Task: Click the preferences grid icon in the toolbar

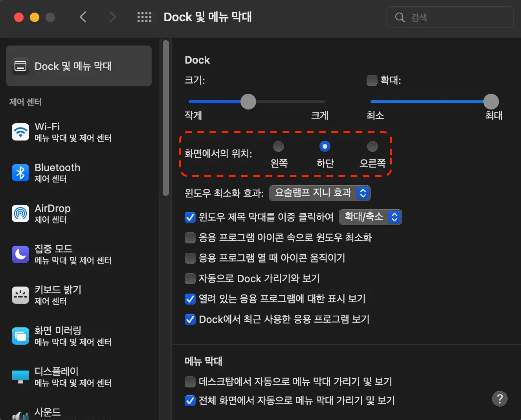Action: pyautogui.click(x=144, y=17)
